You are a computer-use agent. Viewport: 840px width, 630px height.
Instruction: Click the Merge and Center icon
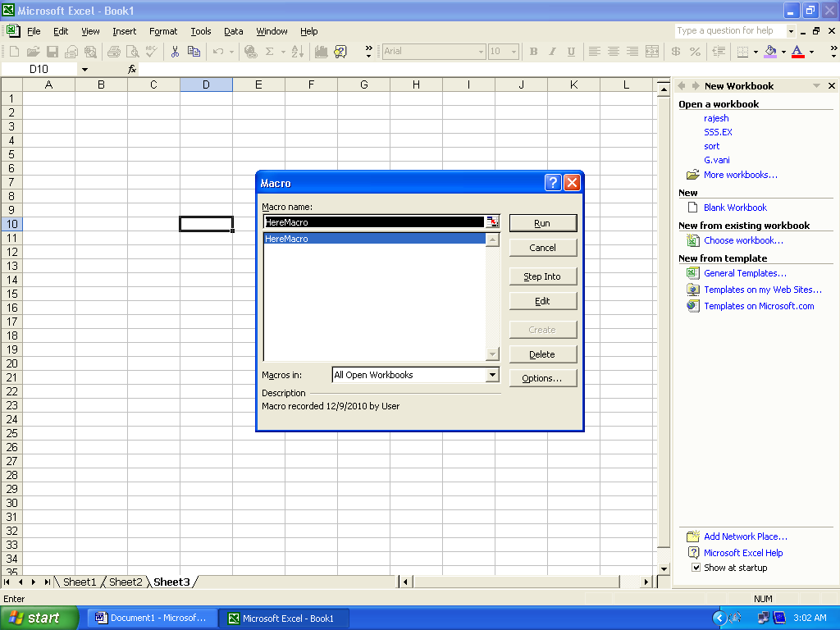[x=652, y=52]
